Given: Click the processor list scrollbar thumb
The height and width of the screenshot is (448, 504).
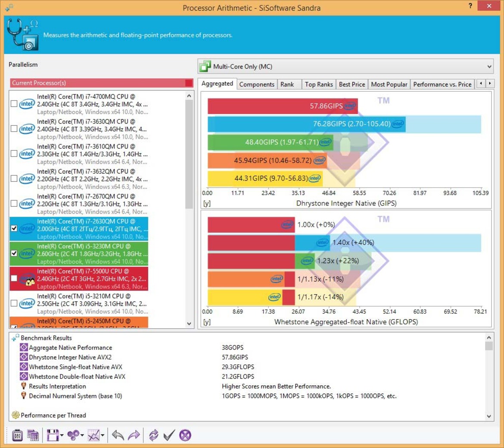Looking at the screenshot, I should 189,154.
